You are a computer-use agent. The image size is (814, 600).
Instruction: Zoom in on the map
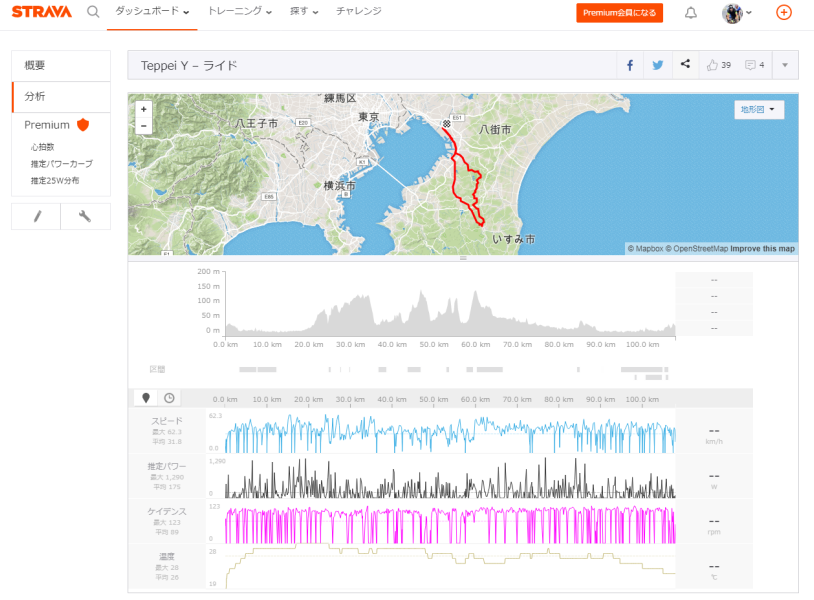[144, 109]
